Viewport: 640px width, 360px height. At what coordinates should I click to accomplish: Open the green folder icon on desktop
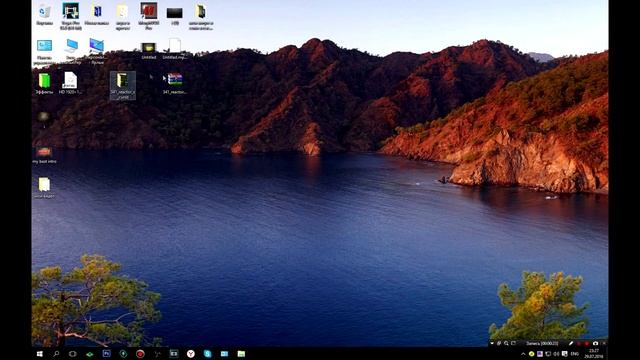coord(44,84)
